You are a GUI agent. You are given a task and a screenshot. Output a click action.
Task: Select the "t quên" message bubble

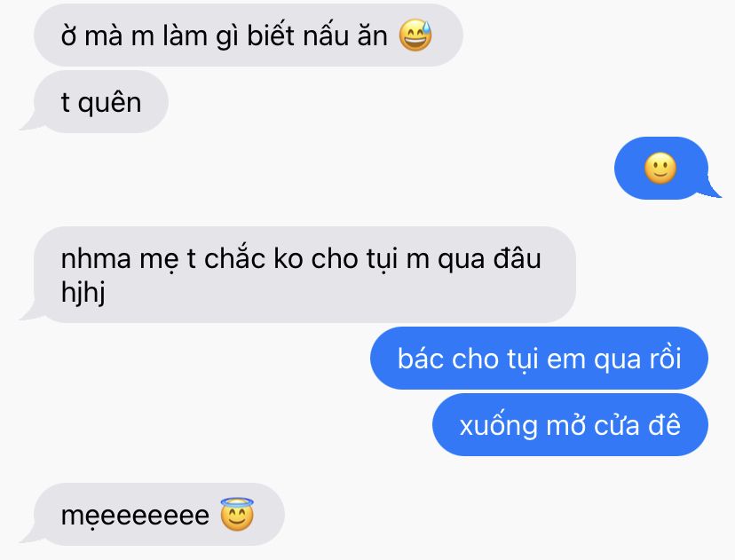coord(100,102)
